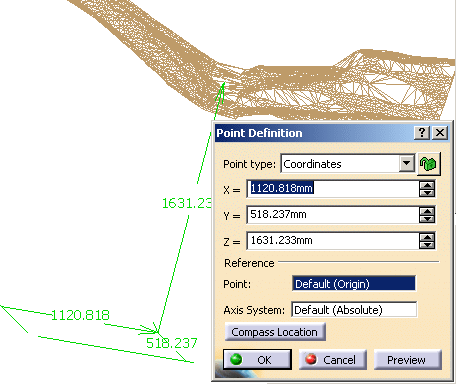The width and height of the screenshot is (456, 384).
Task: Select the Coordinates point type combo box
Action: pos(348,164)
